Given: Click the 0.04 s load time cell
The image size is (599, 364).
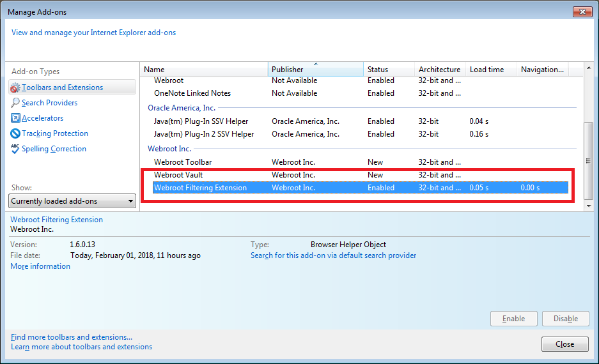Looking at the screenshot, I should (x=479, y=121).
